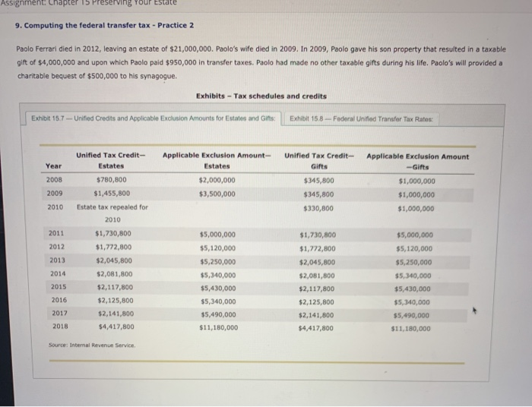Click year cell '2017'
The image size is (532, 407).
60,313
